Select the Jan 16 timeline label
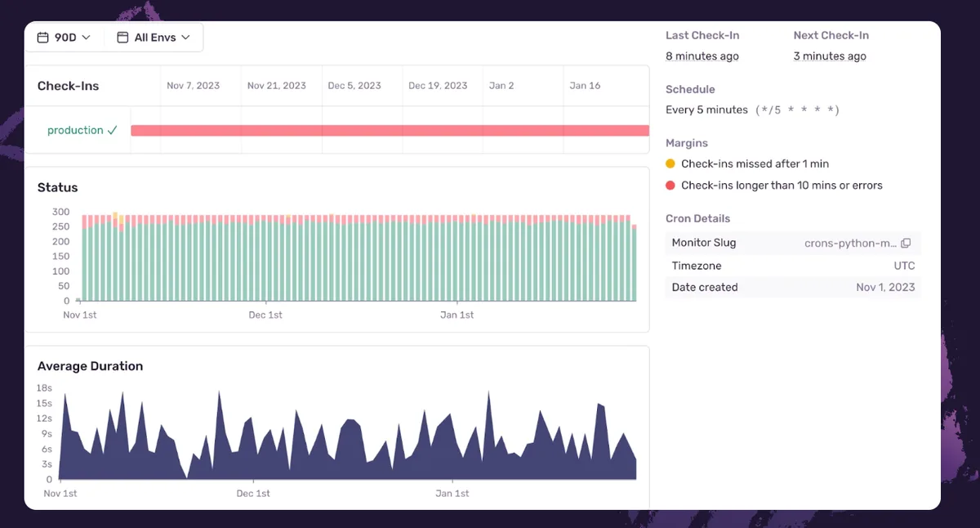This screenshot has height=528, width=980. click(x=585, y=86)
